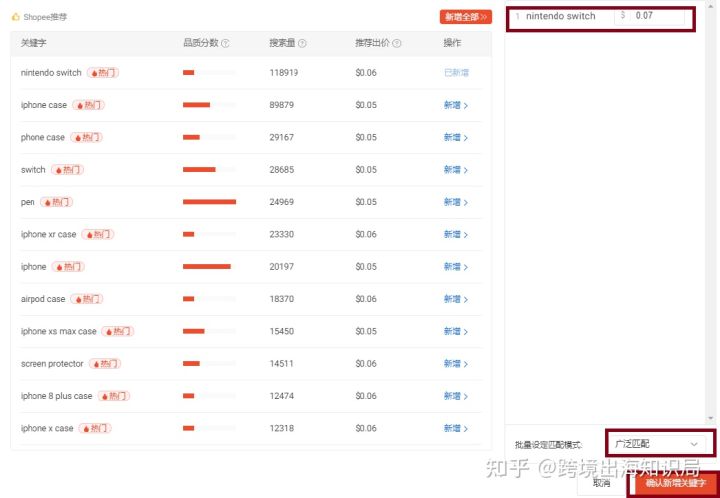Click the 热门 tag beside nintendo switch

(x=103, y=73)
